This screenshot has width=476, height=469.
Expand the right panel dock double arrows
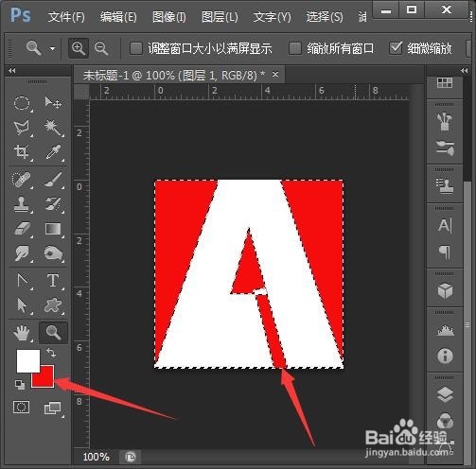(464, 70)
